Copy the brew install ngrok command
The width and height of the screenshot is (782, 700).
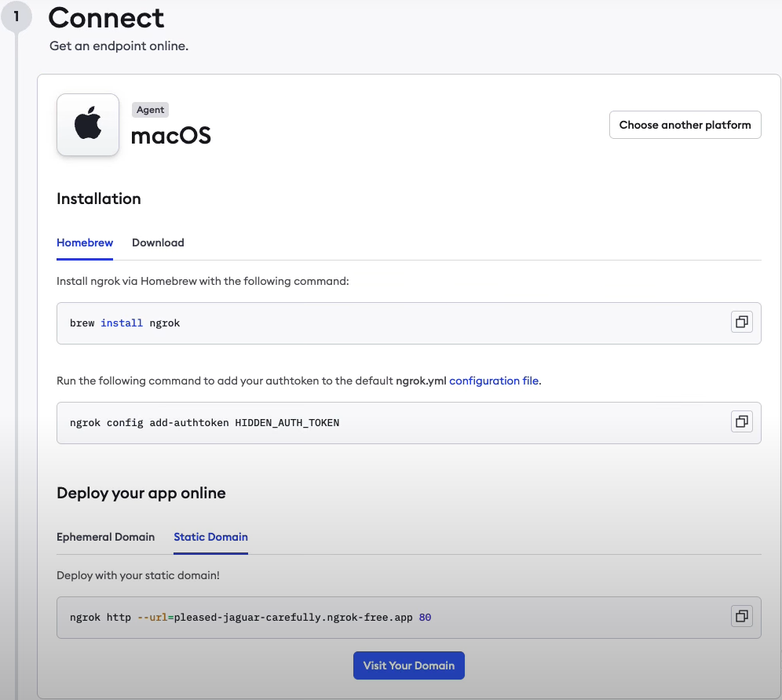pyautogui.click(x=742, y=322)
